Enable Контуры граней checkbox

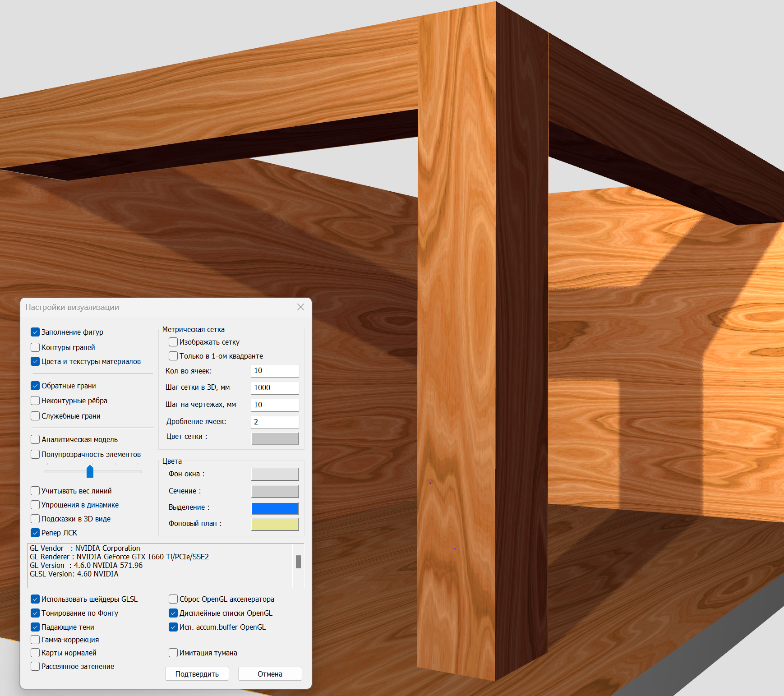35,347
